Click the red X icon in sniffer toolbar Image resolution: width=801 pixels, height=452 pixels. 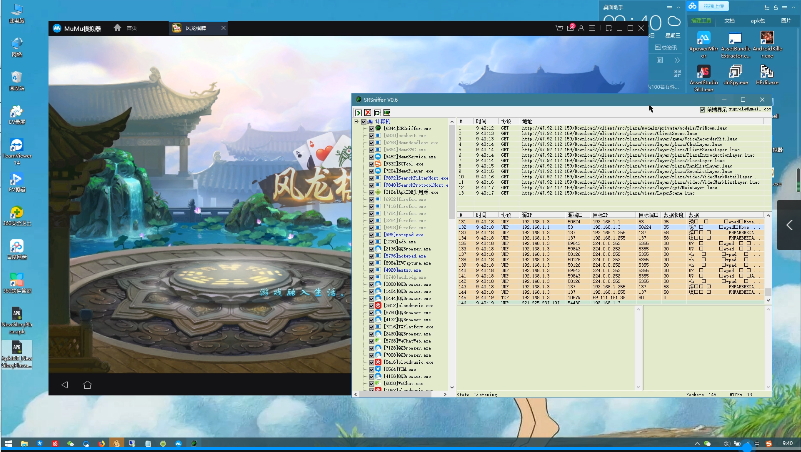click(367, 112)
